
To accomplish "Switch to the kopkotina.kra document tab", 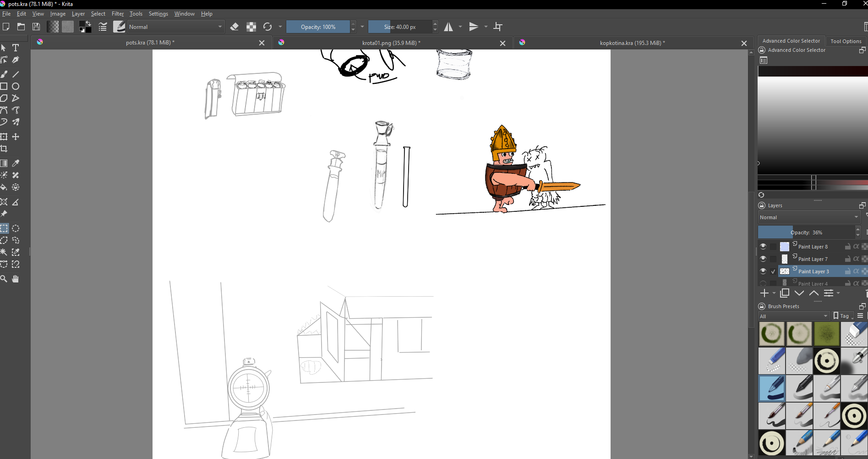I will pyautogui.click(x=632, y=43).
